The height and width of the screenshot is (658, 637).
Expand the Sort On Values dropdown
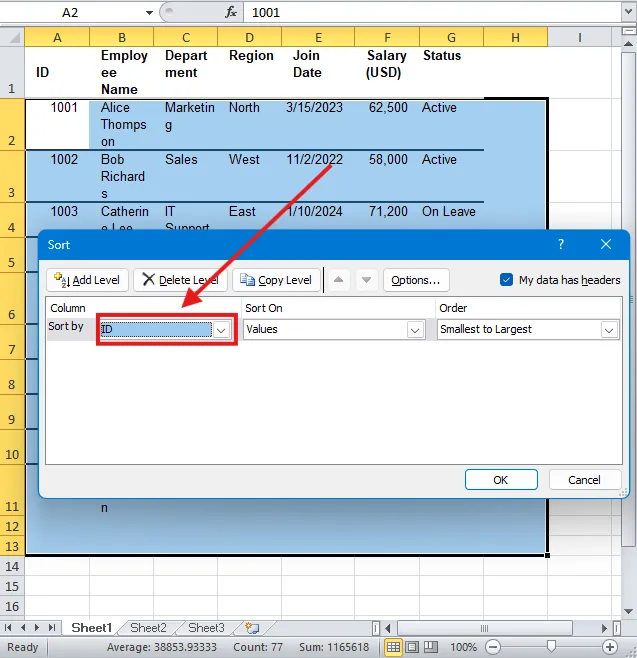tap(415, 329)
